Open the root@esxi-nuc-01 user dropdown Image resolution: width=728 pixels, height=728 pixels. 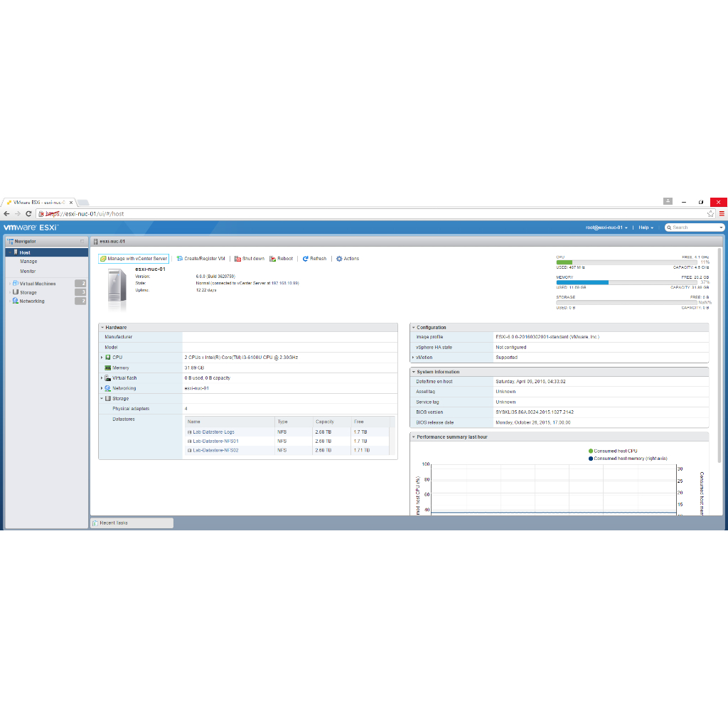pyautogui.click(x=606, y=227)
